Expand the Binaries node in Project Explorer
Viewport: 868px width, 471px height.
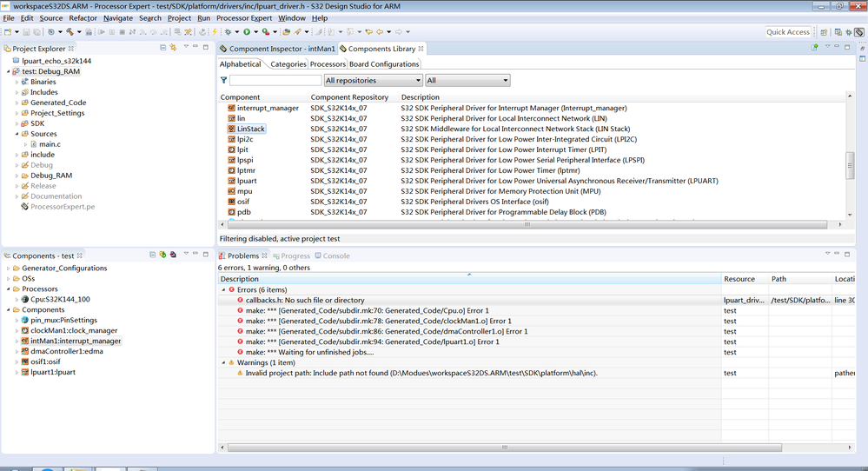click(17, 82)
